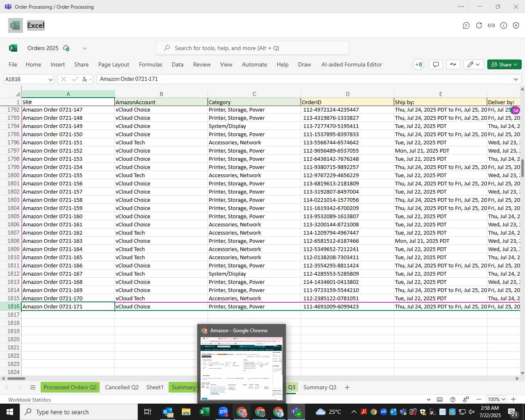Open the tab info icon
Viewport: 525px width, 420px height.
pyautogui.click(x=504, y=25)
